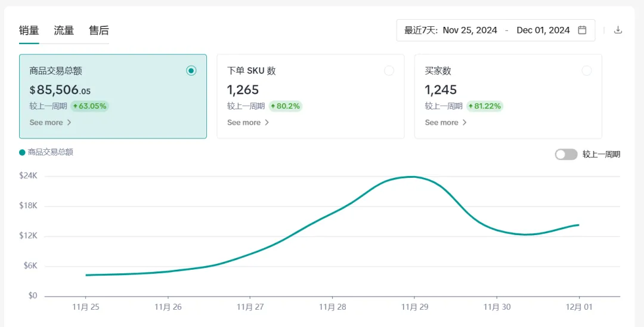Screen dimensions: 644x327
Task: Select the 下单 SKU 数 radio button
Action: click(x=389, y=70)
